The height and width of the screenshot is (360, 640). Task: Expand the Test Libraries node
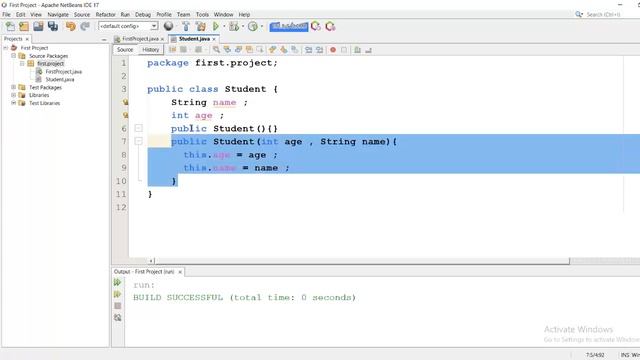coord(14,103)
